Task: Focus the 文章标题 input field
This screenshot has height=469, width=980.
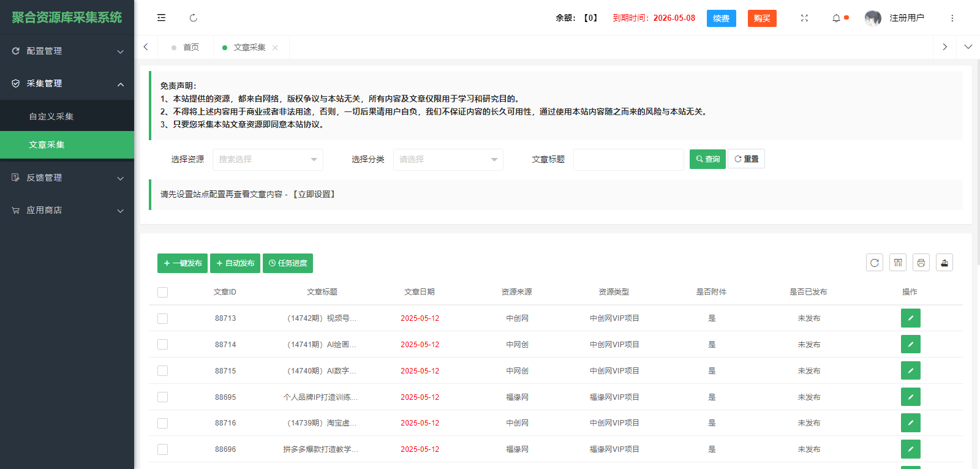Action: coord(628,160)
